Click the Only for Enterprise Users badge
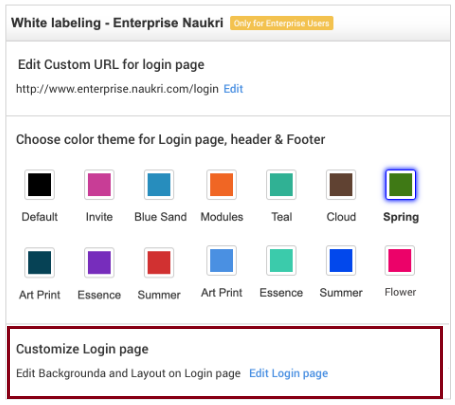Screen dimensions: 455x405 pyautogui.click(x=281, y=23)
